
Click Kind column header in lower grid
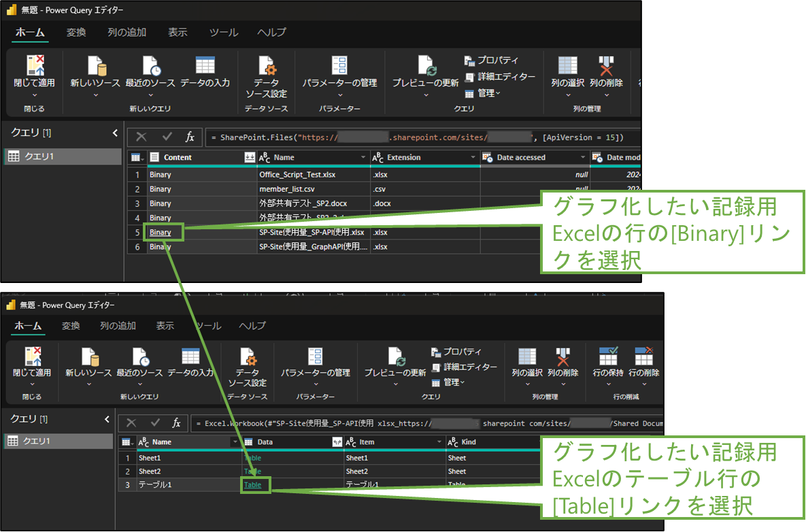pyautogui.click(x=492, y=442)
